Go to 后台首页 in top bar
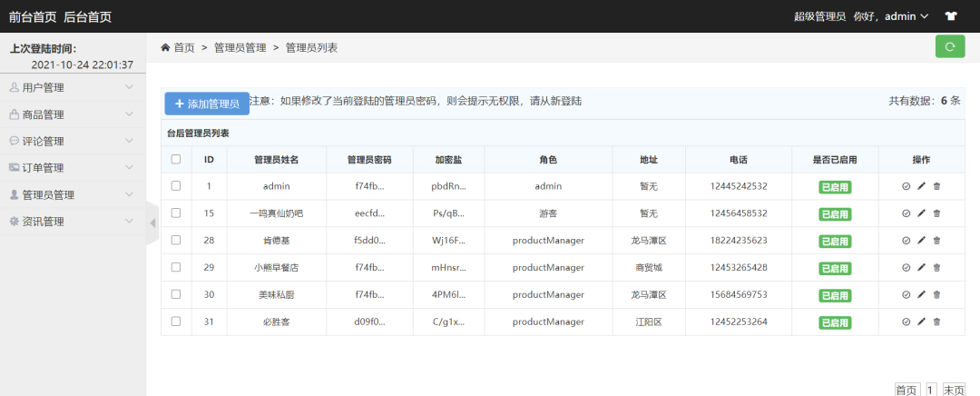The image size is (980, 396). coord(87,17)
